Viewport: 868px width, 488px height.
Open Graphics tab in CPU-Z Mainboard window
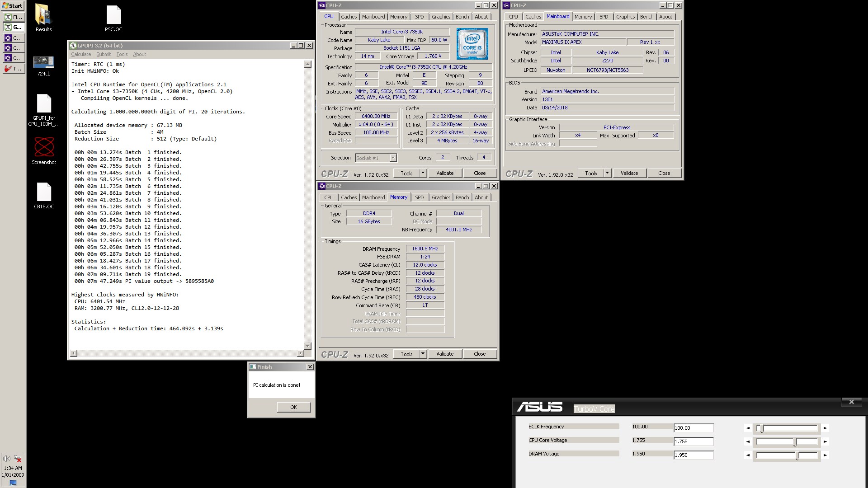tap(625, 17)
